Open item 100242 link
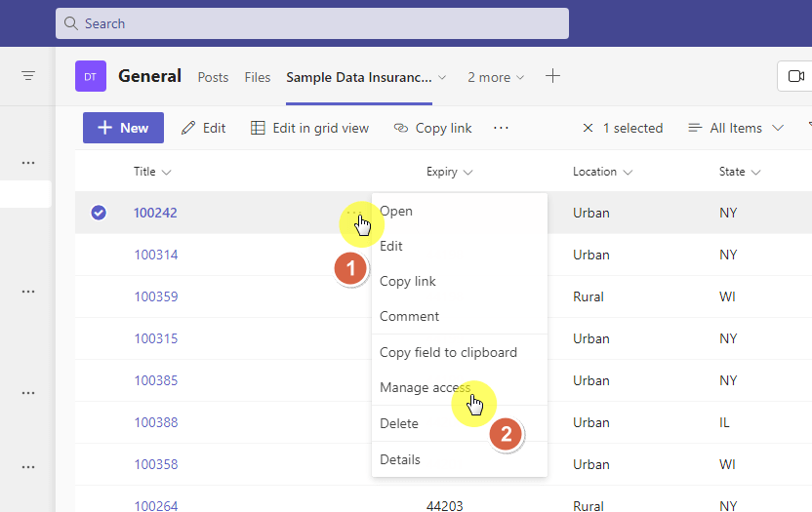 pyautogui.click(x=155, y=213)
